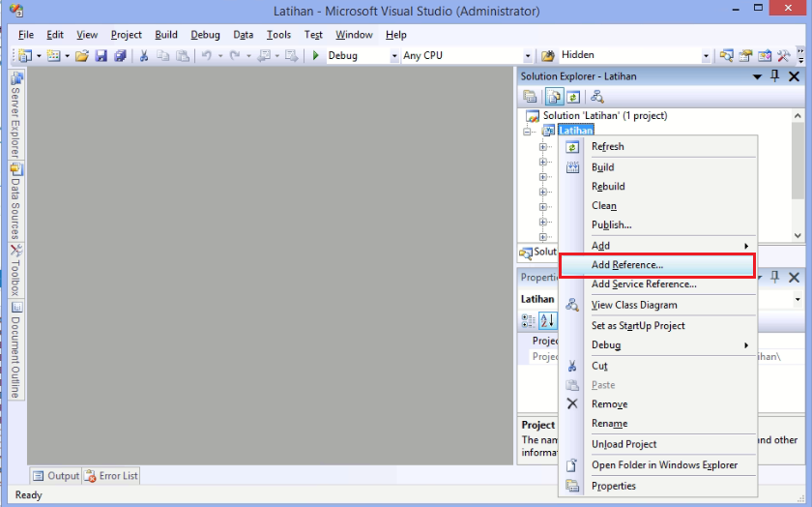The image size is (812, 507).
Task: Close the Properties panel
Action: [794, 278]
